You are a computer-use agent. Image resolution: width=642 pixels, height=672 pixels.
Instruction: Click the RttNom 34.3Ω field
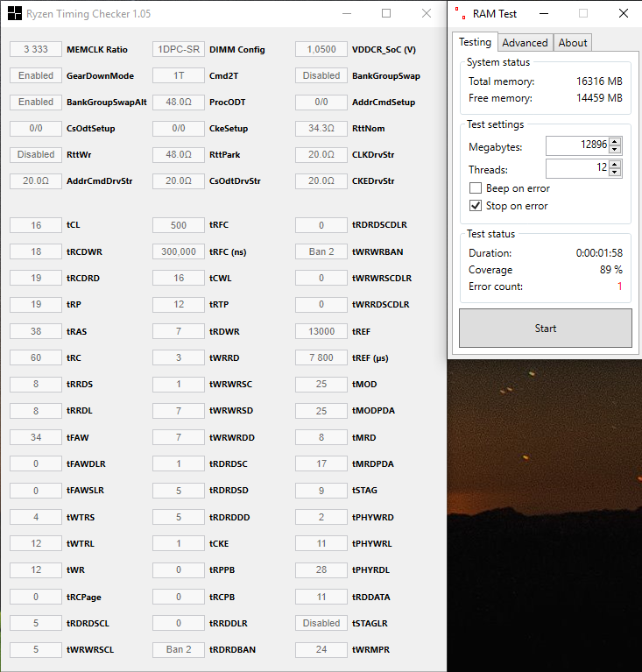321,128
